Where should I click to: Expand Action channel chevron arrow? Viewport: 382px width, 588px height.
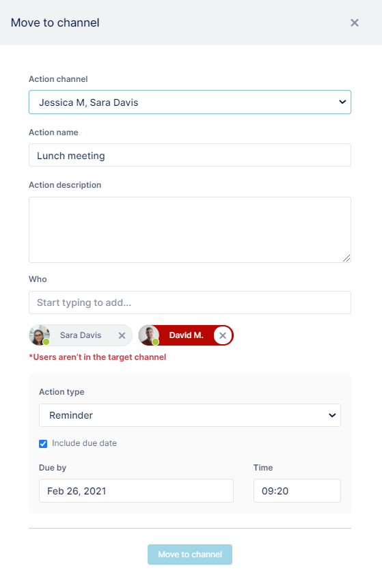click(342, 102)
